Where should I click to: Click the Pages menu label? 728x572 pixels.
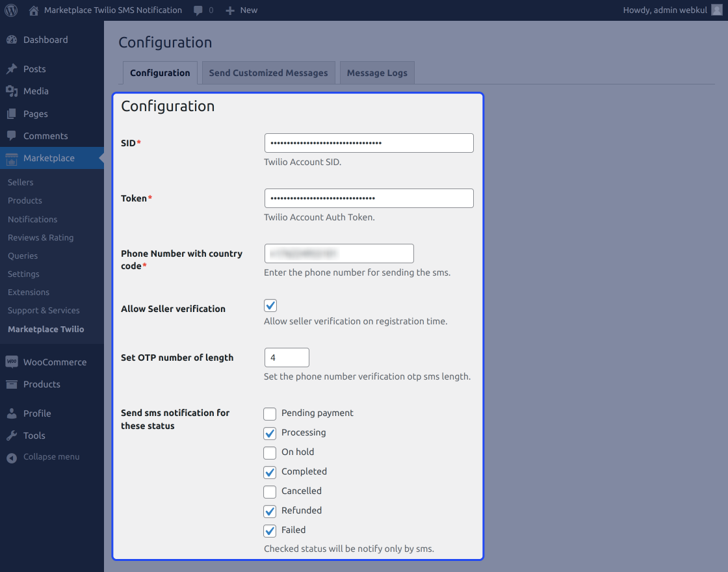[x=35, y=114]
